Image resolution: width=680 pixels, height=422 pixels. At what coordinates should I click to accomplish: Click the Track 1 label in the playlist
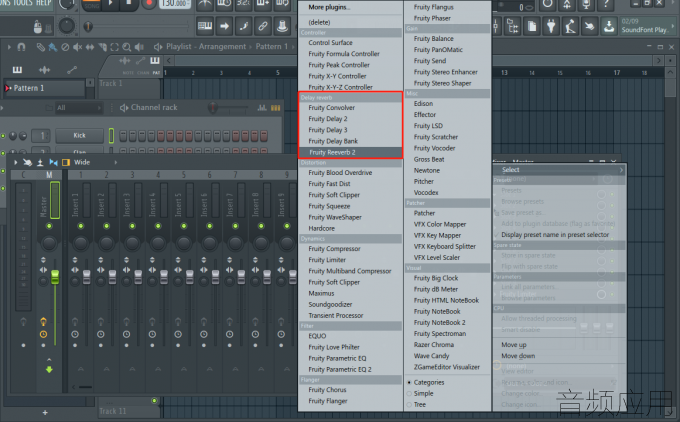[111, 83]
